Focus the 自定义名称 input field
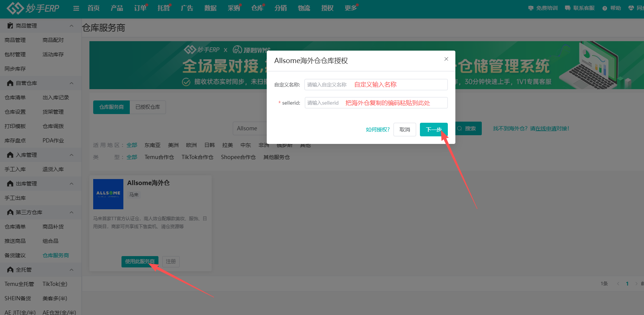The height and width of the screenshot is (315, 644). [x=376, y=85]
